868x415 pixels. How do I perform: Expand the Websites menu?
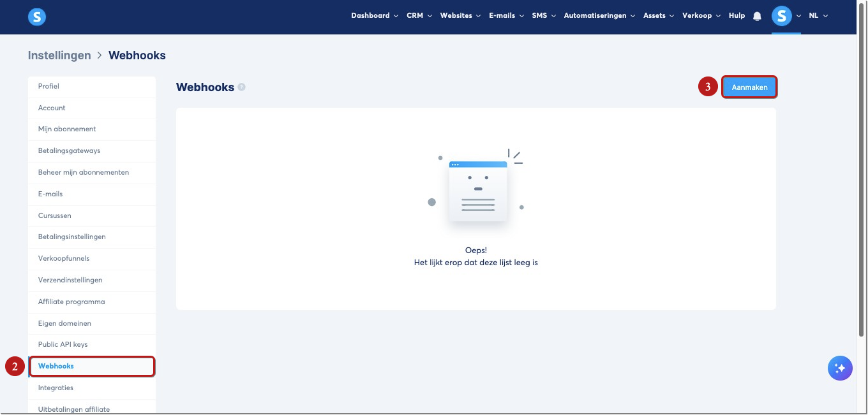[x=460, y=16]
